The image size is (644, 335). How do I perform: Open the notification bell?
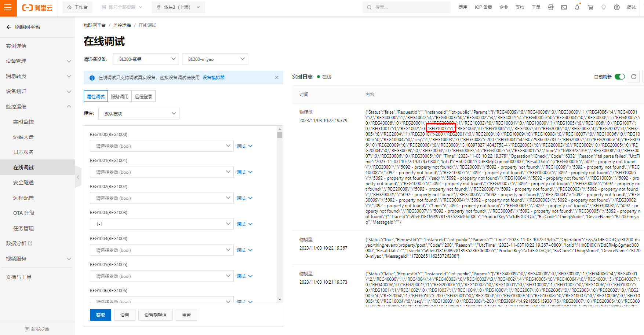click(577, 7)
